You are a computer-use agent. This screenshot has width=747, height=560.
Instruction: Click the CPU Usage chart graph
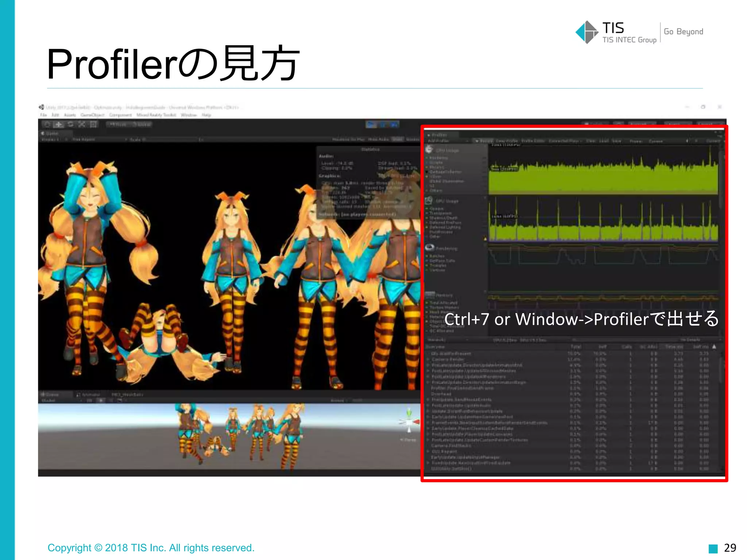(603, 170)
